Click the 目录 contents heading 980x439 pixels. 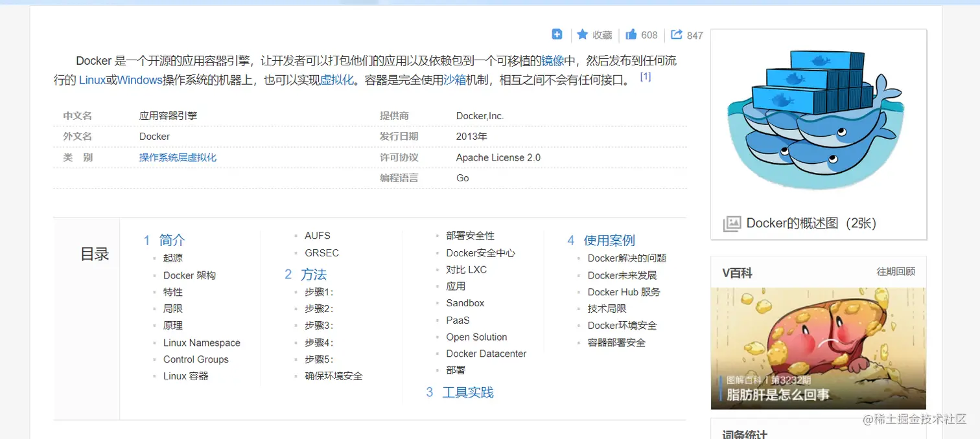pos(95,254)
